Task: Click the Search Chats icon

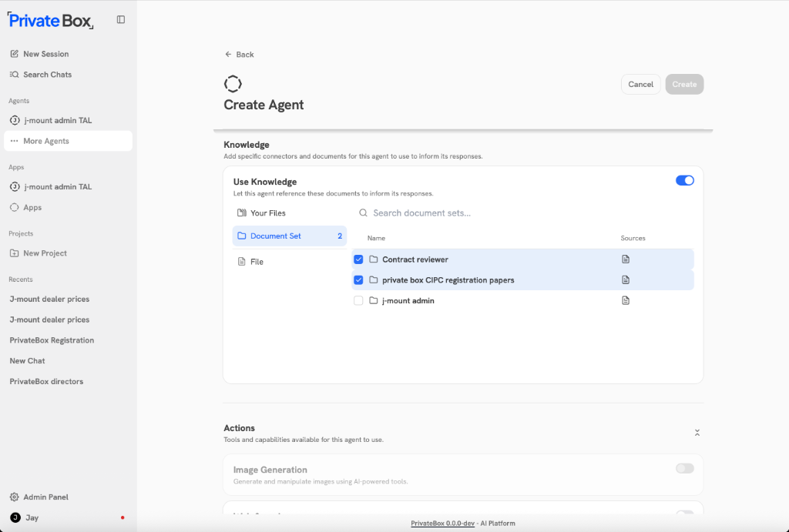Action: pos(12,74)
